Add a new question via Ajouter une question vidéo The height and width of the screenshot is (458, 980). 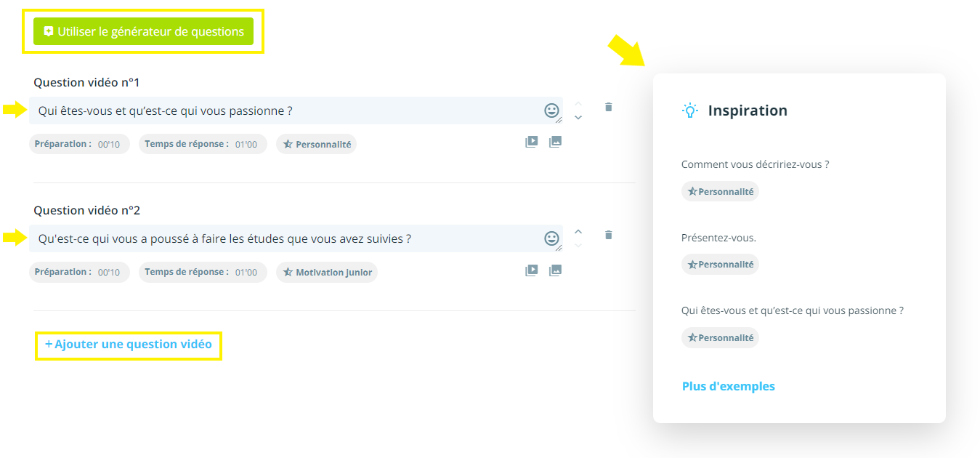[x=129, y=345]
